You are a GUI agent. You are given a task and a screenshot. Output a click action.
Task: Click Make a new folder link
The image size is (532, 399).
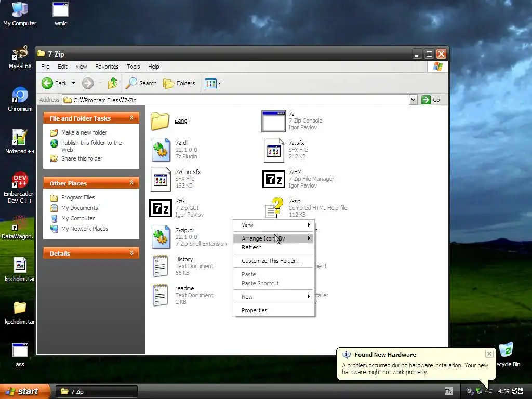tap(84, 132)
